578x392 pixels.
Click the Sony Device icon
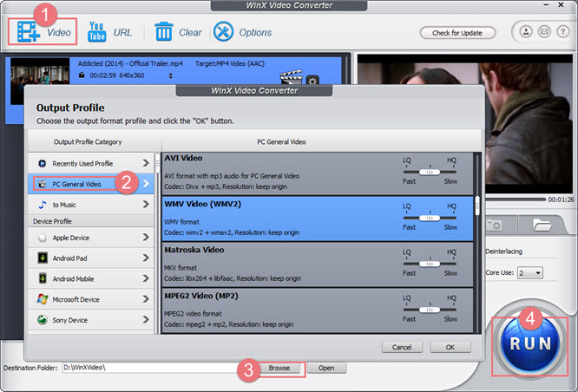tap(42, 320)
